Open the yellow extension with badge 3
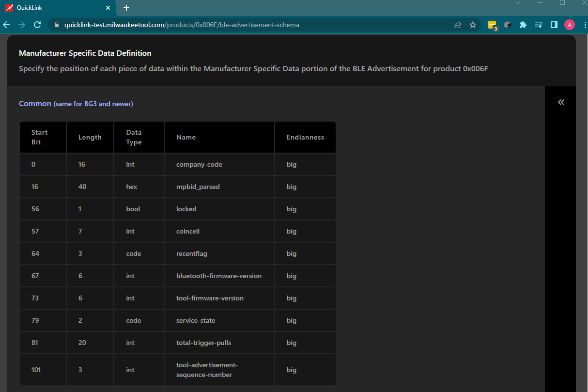 point(493,25)
